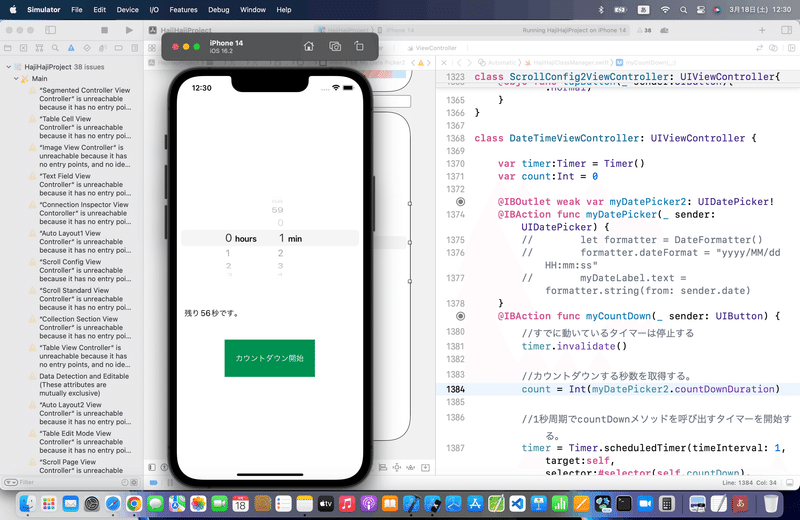Open Finder from the Dock
800x520 pixels.
[x=27, y=504]
